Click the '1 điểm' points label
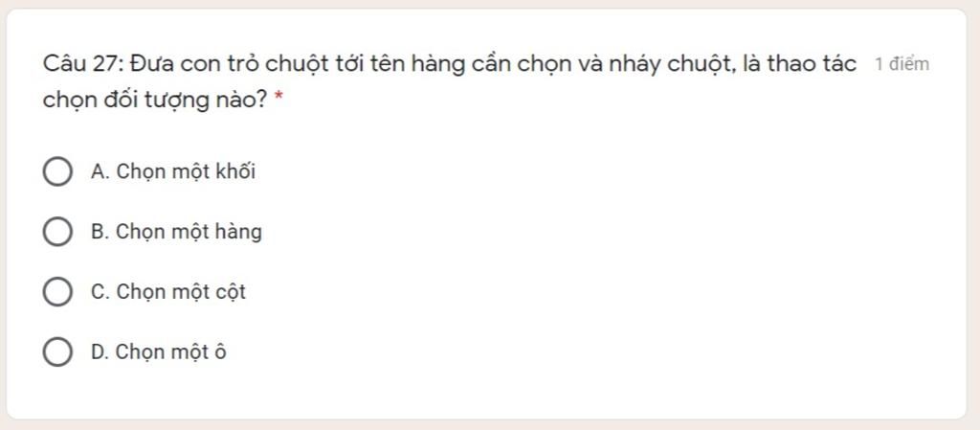 902,64
